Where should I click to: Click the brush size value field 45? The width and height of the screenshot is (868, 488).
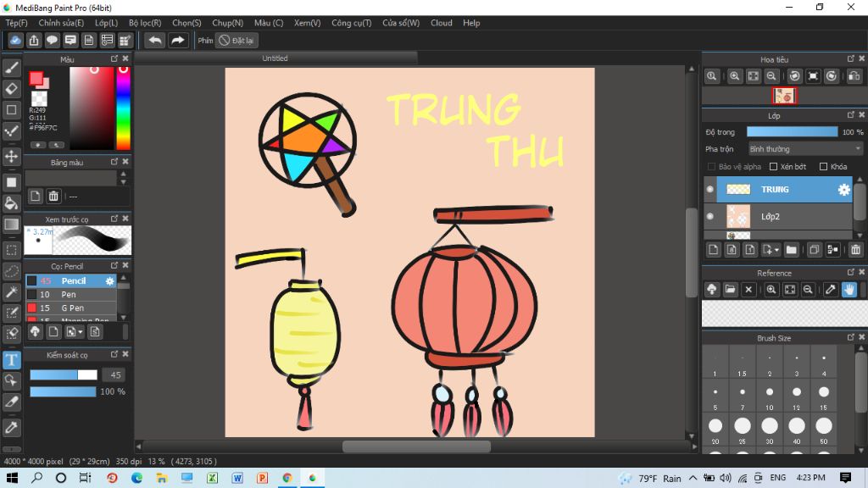[x=115, y=375]
